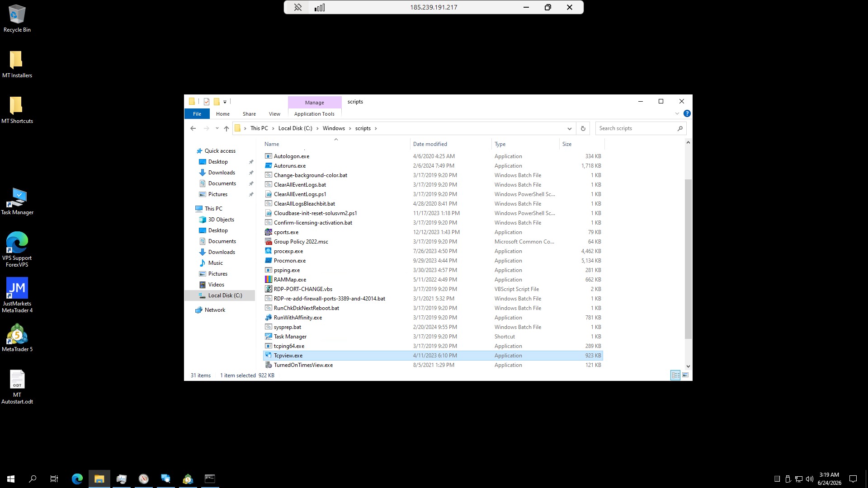
Task: Switch to large icons view button
Action: [685, 375]
